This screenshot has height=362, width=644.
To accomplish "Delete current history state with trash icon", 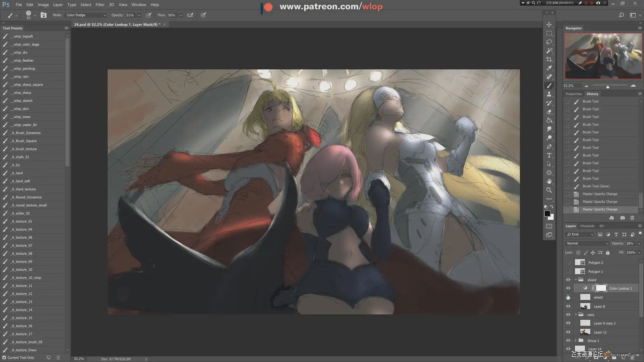I will (632, 218).
